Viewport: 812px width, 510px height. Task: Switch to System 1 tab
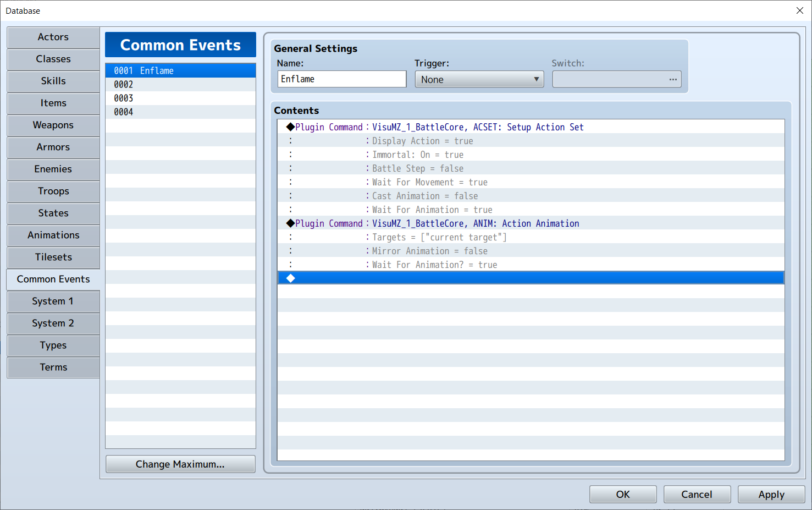click(53, 301)
